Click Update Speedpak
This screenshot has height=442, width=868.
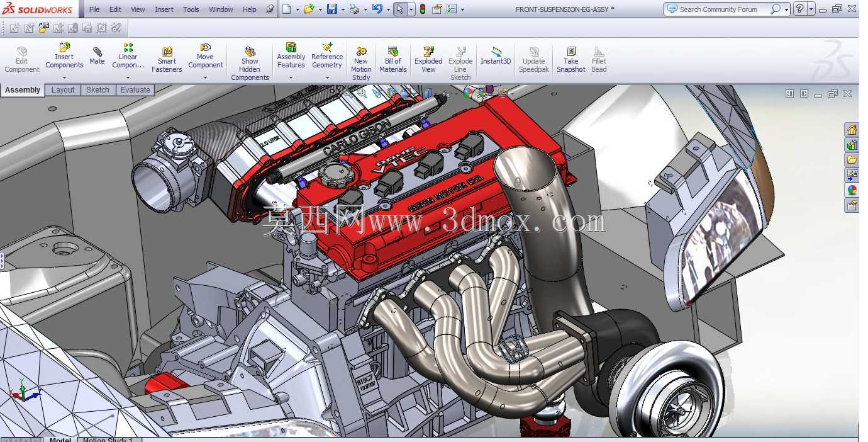tap(534, 60)
